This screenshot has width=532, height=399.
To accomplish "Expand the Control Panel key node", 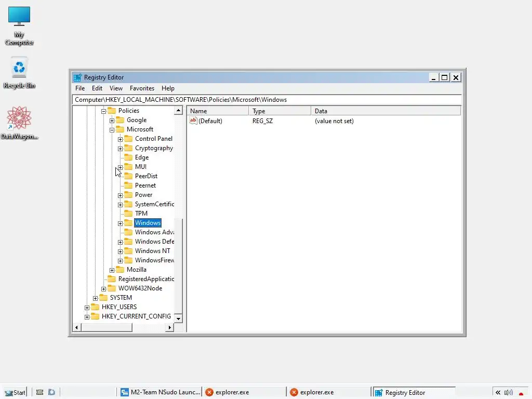I will (120, 139).
